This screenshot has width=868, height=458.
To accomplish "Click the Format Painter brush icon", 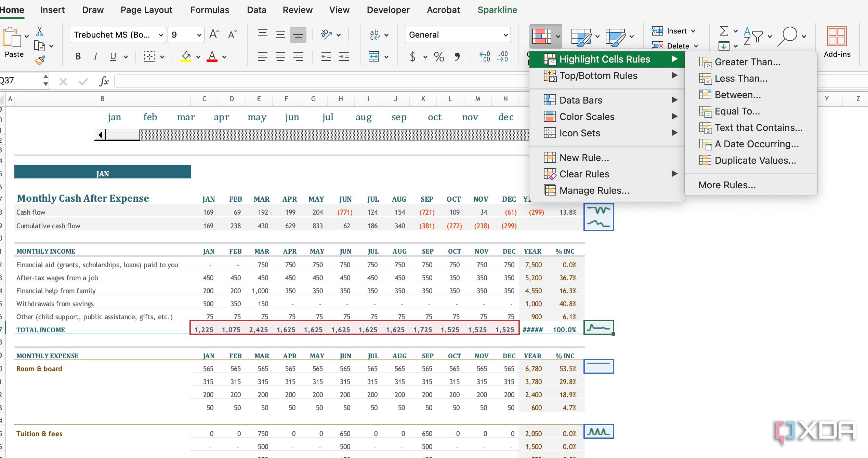I will point(40,60).
